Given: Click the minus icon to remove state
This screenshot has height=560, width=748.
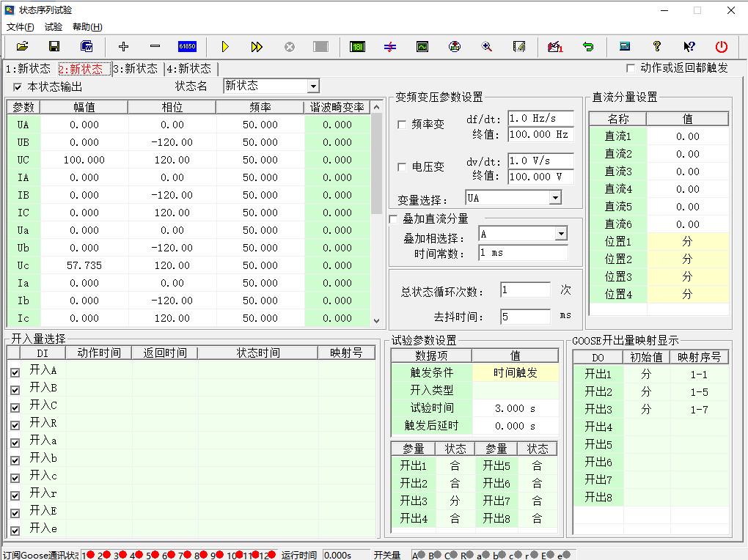Looking at the screenshot, I should [x=155, y=46].
